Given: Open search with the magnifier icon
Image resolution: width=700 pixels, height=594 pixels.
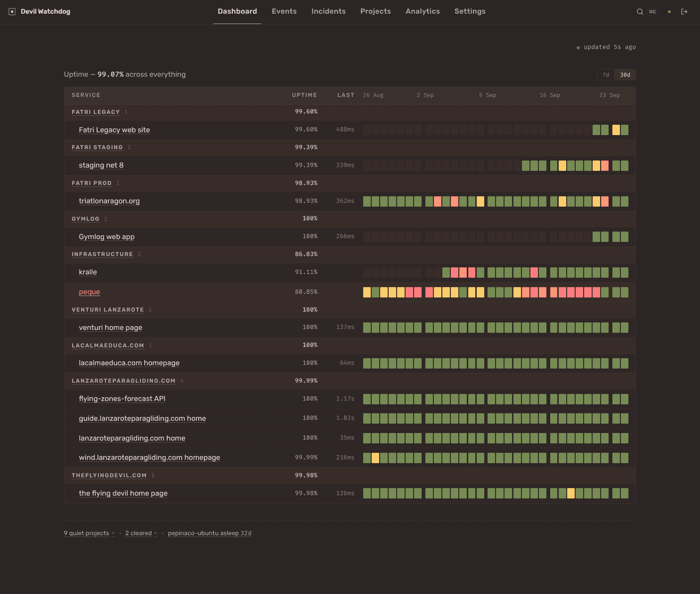Looking at the screenshot, I should click(x=640, y=12).
